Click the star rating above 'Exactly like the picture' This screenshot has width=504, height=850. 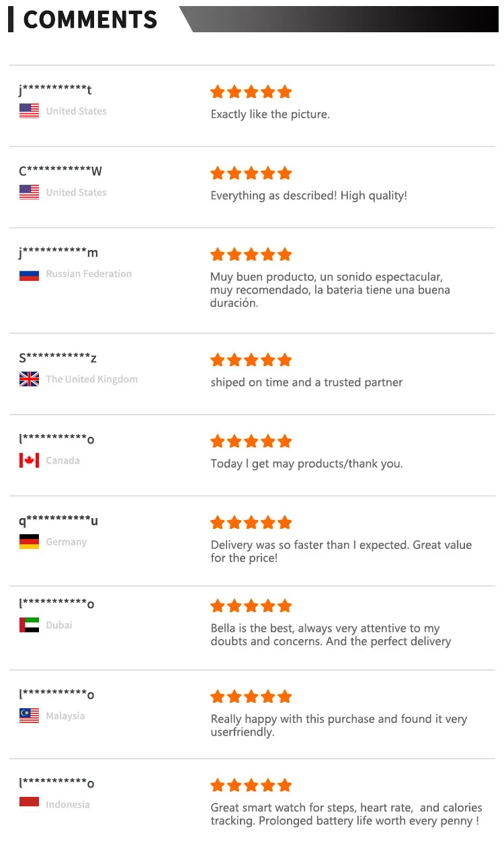251,92
